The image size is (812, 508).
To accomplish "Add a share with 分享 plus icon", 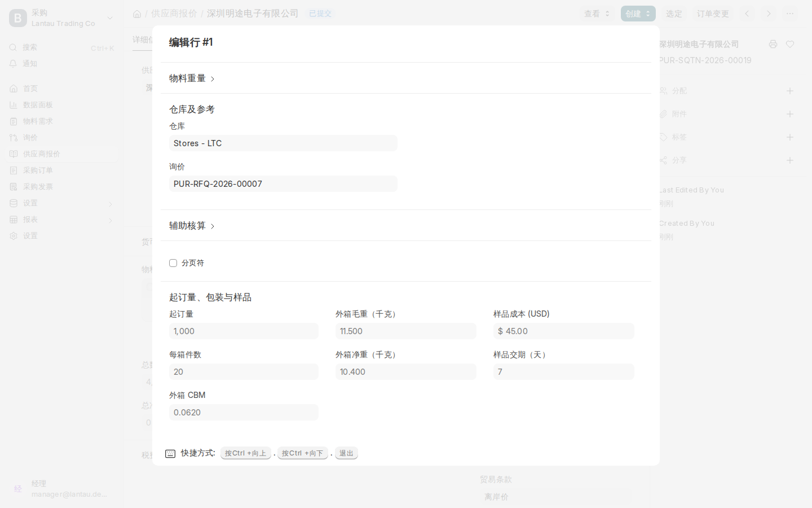I will click(790, 160).
